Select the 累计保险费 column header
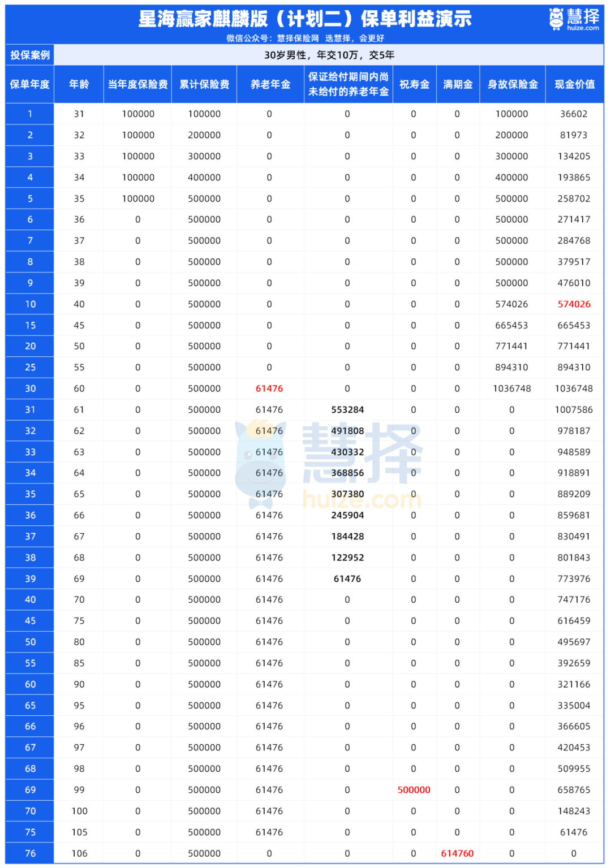 (x=204, y=84)
